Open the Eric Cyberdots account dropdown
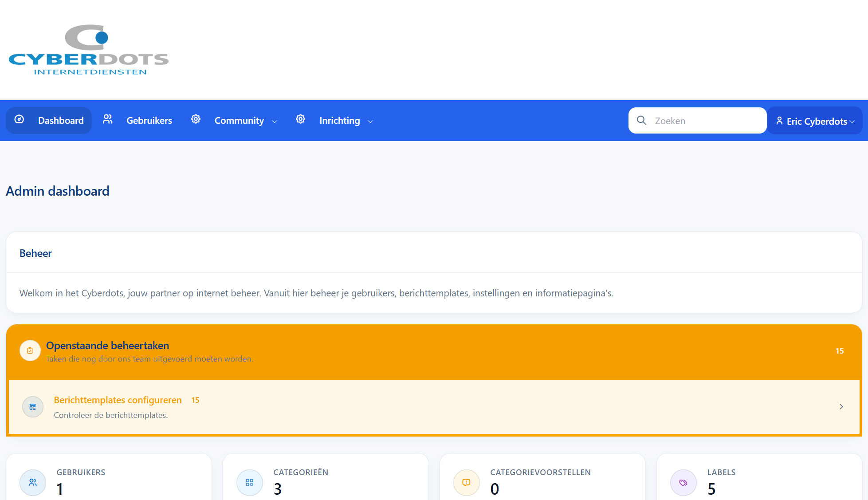This screenshot has width=868, height=500. click(815, 121)
